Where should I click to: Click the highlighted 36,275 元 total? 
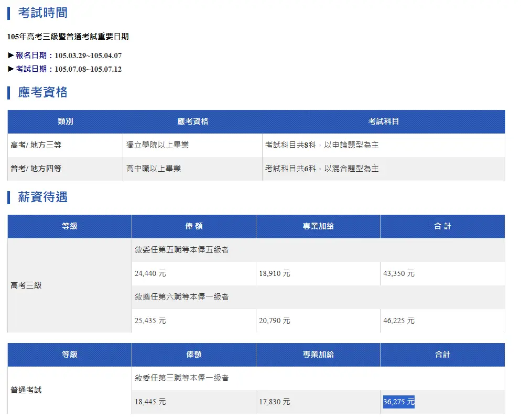[x=399, y=402]
